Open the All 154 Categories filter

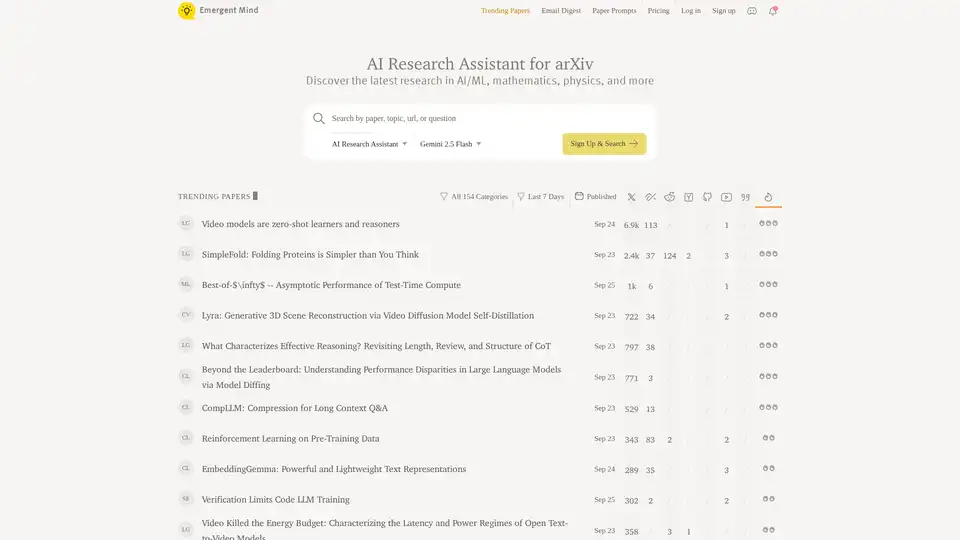474,197
